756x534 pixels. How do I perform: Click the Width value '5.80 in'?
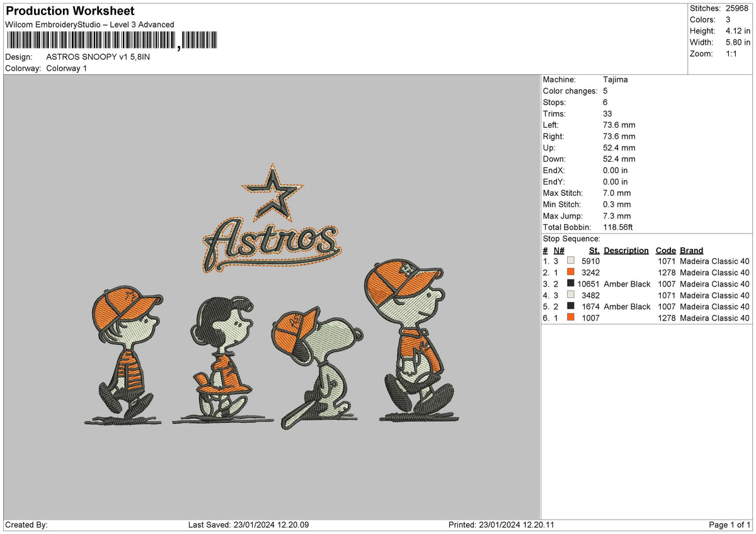tap(738, 42)
